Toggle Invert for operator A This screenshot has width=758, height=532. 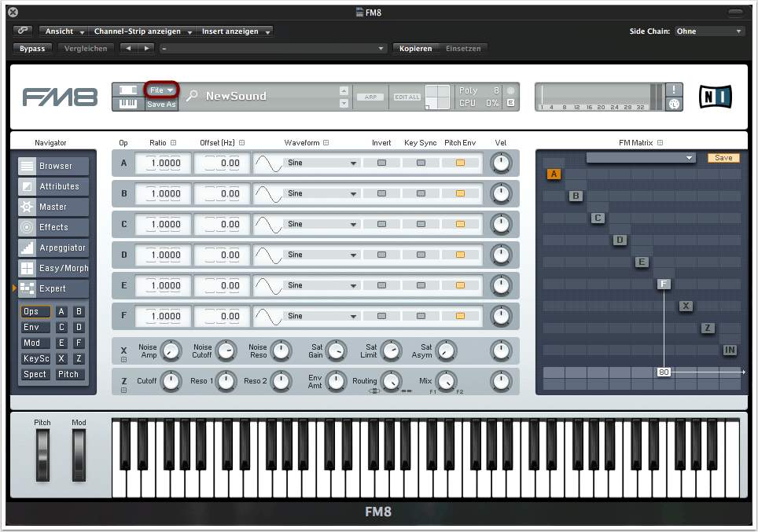381,163
